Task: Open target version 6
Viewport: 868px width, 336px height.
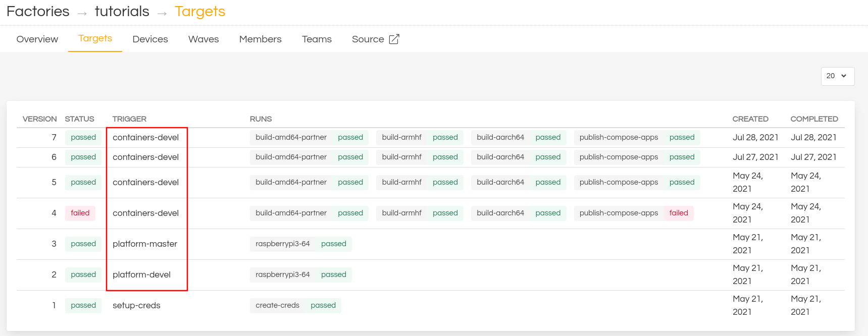Action: click(54, 157)
